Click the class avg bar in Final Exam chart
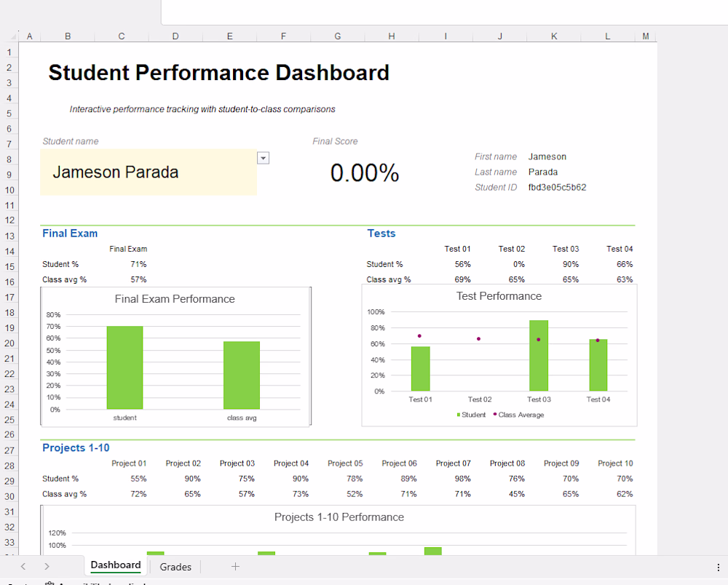Viewport: 728px width, 585px height. (242, 375)
